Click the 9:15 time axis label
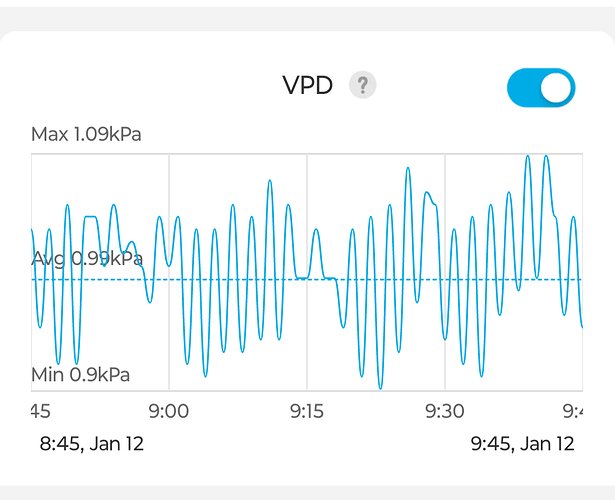This screenshot has width=615, height=500. click(306, 411)
